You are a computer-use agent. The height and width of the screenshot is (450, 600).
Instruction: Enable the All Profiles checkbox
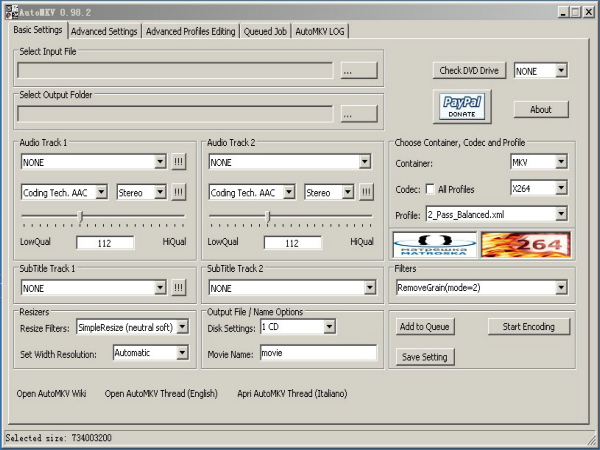[430, 189]
